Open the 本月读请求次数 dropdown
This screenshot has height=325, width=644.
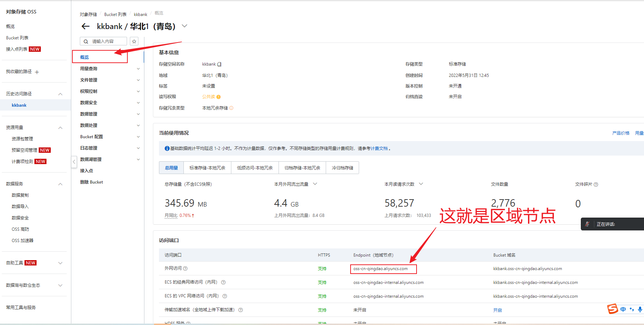[421, 184]
